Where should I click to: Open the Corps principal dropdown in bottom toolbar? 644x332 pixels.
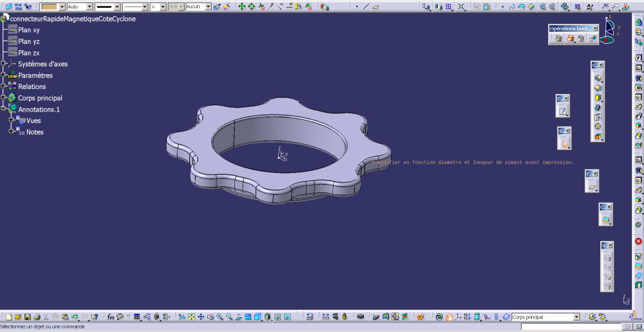coord(576,317)
